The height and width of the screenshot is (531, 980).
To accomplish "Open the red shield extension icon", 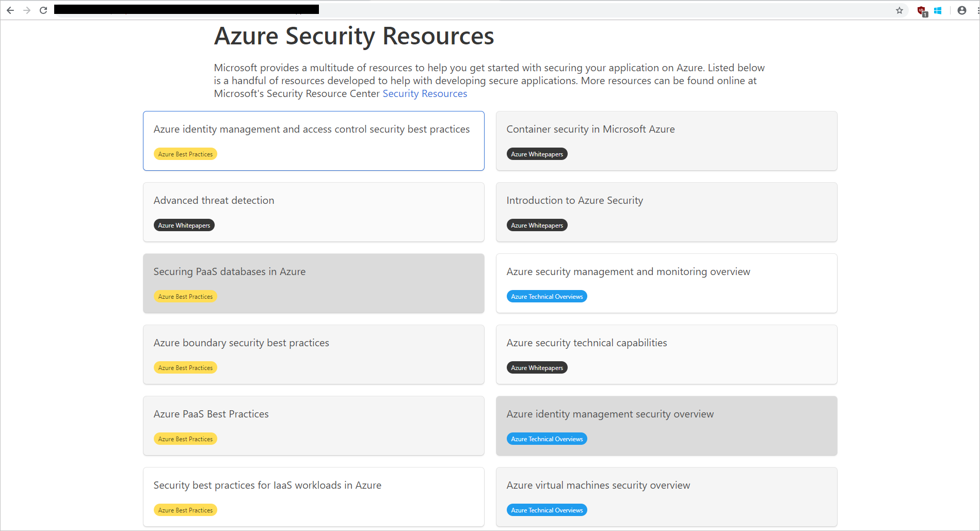I will 922,11.
